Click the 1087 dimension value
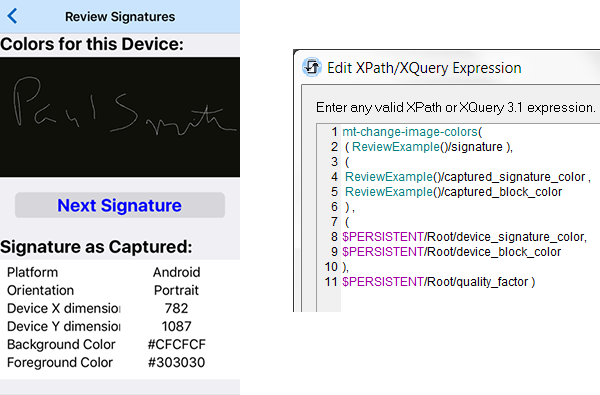600x395 pixels. (176, 326)
